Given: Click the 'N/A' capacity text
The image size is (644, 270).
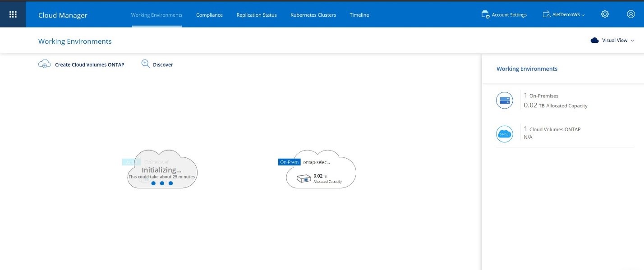Looking at the screenshot, I should click(528, 137).
